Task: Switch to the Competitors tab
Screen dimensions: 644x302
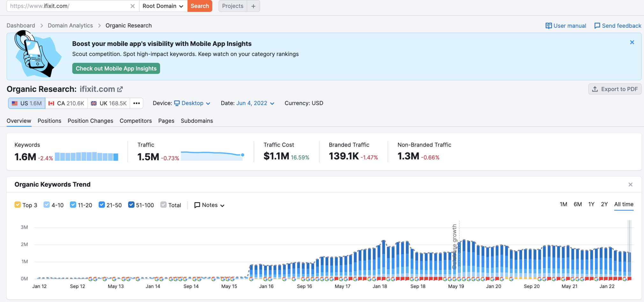Action: pyautogui.click(x=136, y=121)
